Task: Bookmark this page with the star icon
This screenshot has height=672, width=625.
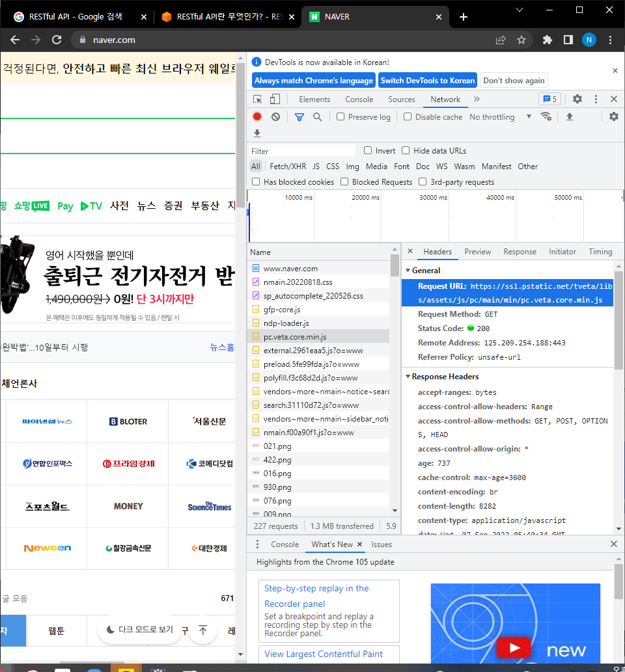Action: click(521, 40)
